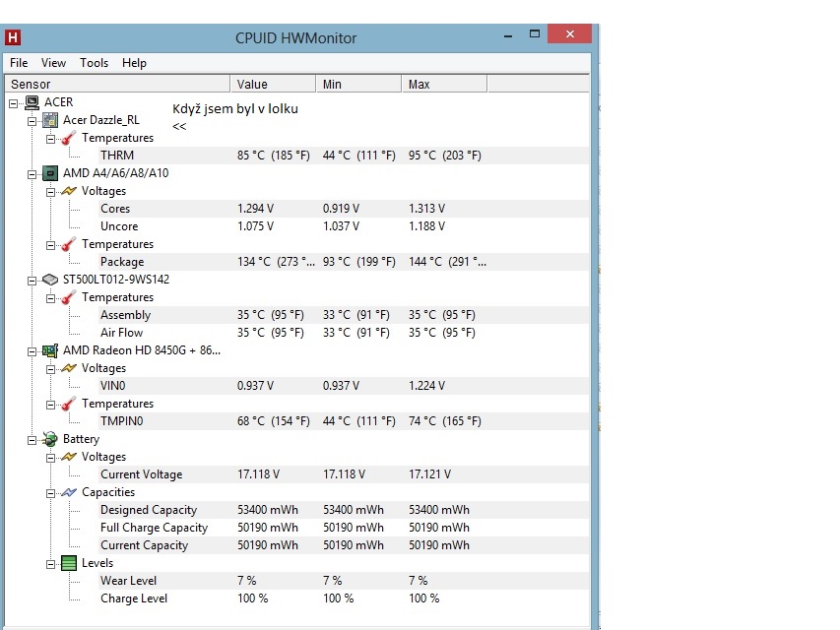Image resolution: width=840 pixels, height=630 pixels.
Task: Collapse Temperatures under Acer Dazzle_RL
Action: [50, 139]
